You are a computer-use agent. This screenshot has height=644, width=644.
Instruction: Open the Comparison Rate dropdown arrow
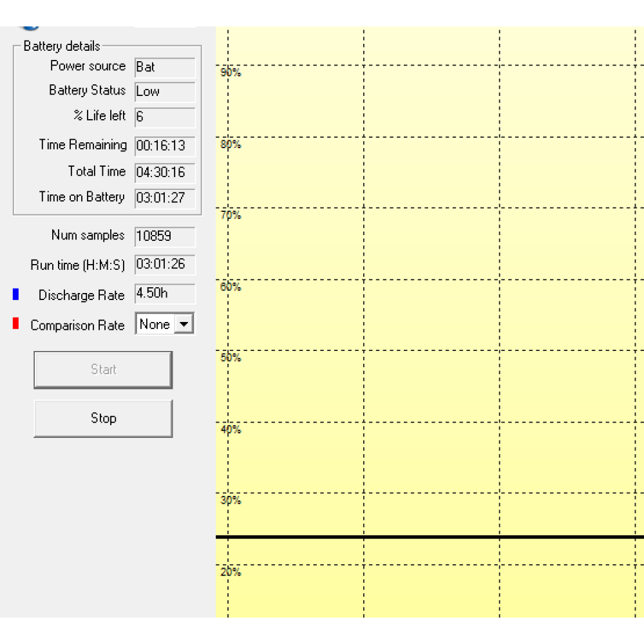(x=184, y=325)
